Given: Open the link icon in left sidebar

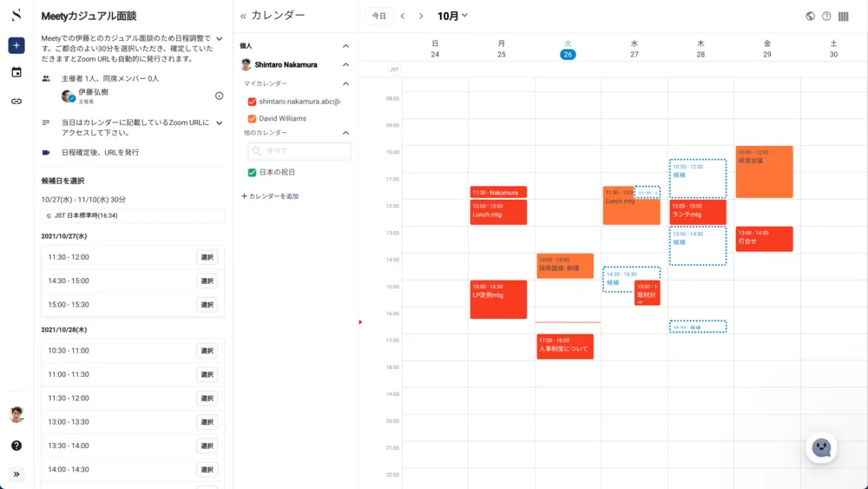Looking at the screenshot, I should (16, 102).
